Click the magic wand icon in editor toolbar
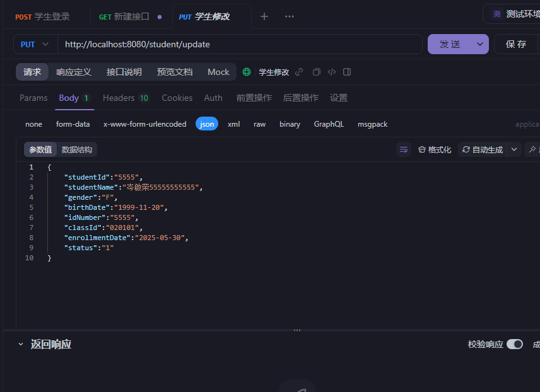 (532, 150)
